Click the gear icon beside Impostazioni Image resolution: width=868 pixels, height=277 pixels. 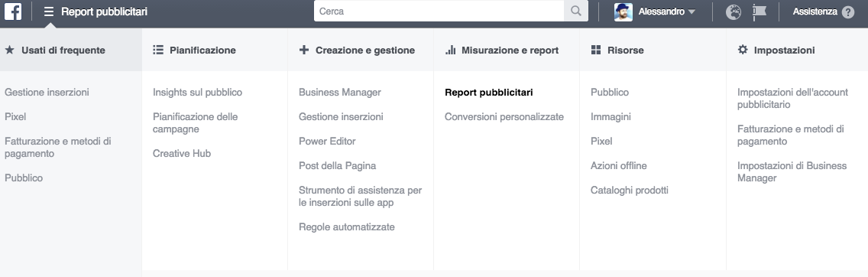pos(743,49)
